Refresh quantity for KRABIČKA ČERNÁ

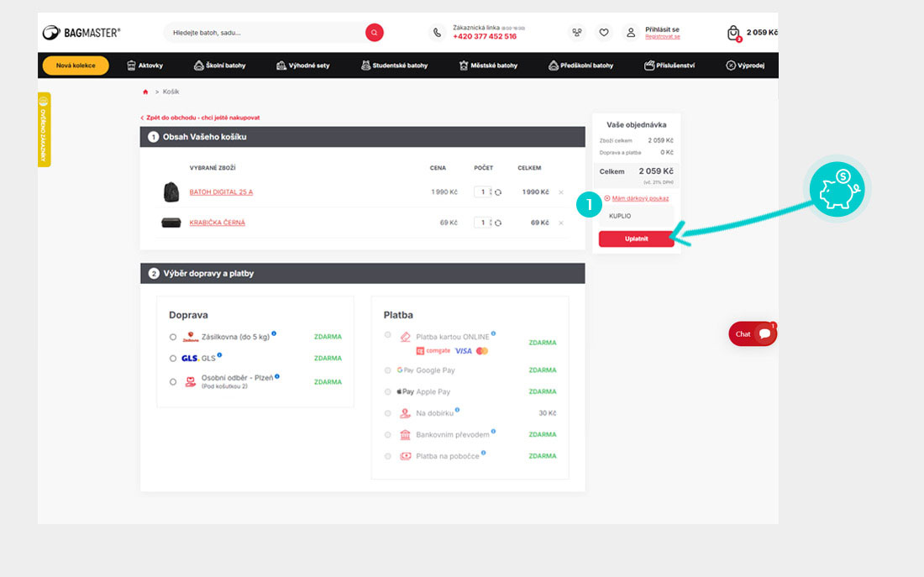[498, 223]
